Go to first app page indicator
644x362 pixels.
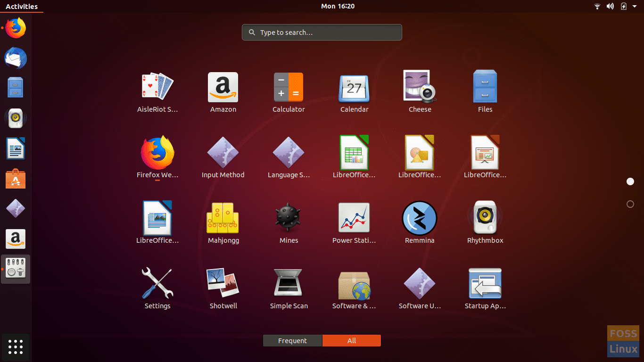630,181
